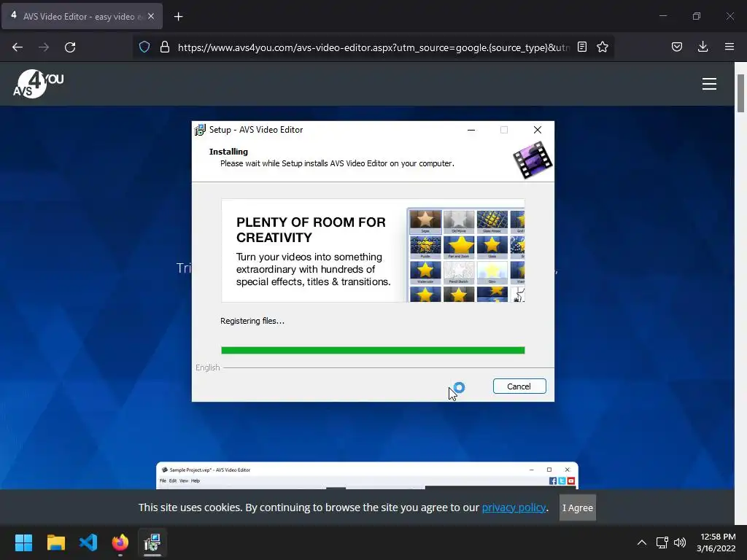
Task: Reload the current page
Action: click(70, 47)
